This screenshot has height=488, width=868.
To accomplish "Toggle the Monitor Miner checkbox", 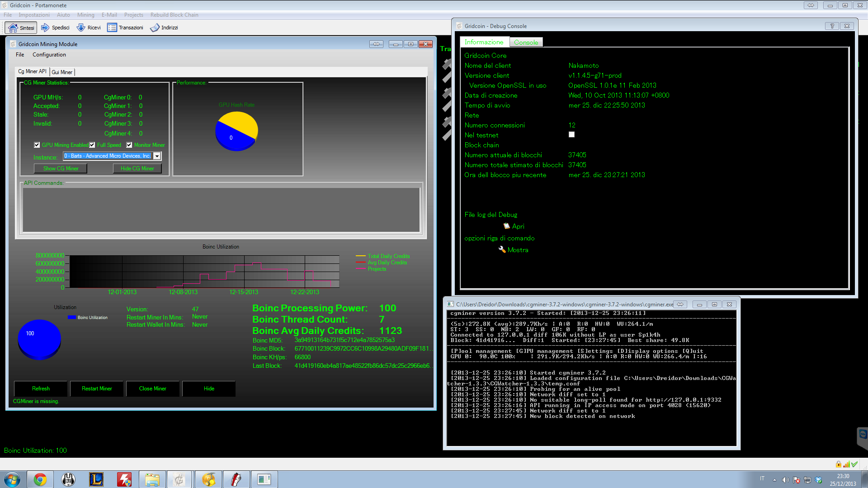I will 129,145.
